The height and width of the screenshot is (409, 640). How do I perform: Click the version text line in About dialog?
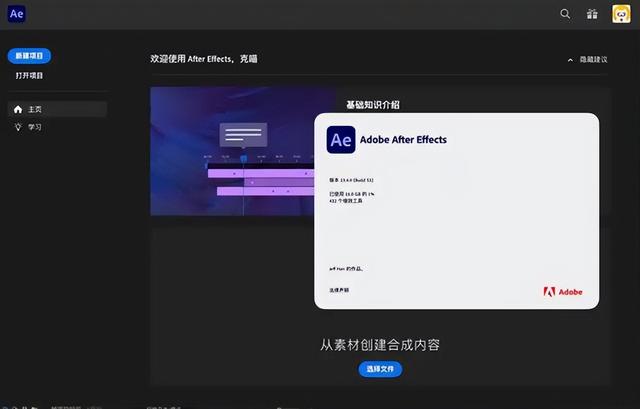(351, 180)
